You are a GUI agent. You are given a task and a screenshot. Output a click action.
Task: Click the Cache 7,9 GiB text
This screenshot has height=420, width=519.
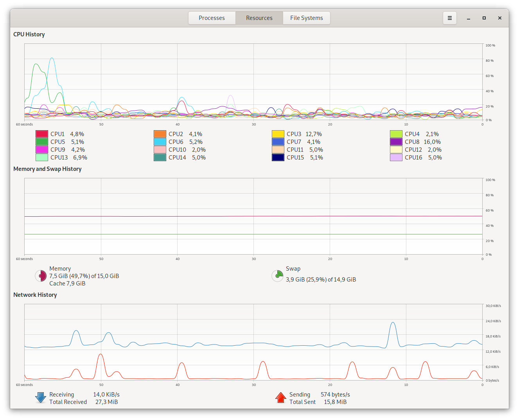[67, 284]
